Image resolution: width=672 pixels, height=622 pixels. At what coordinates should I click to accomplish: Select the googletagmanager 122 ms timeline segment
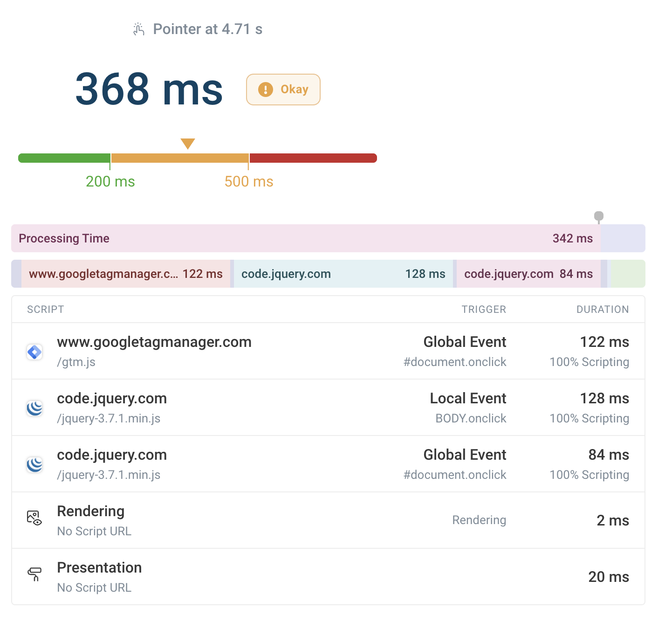pos(125,274)
